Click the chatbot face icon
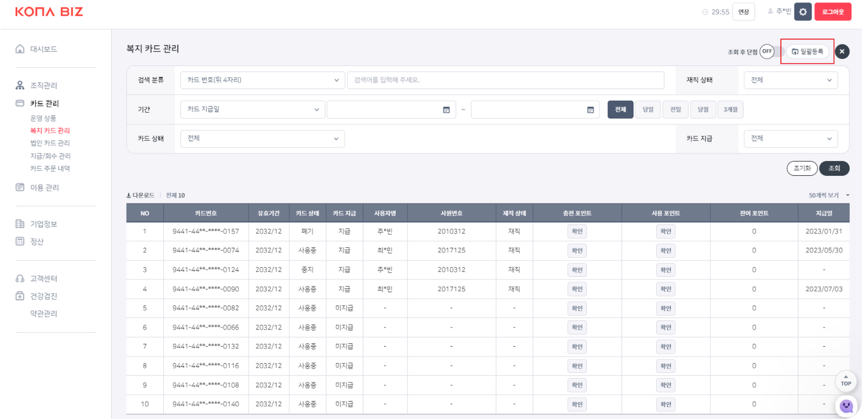Viewport: 868px width, 420px height. click(x=846, y=405)
